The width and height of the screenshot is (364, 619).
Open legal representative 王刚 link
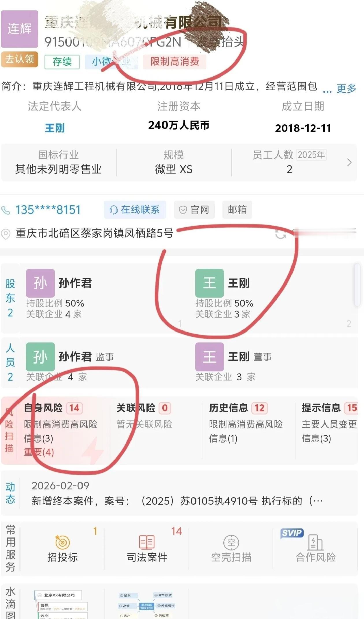[x=55, y=128]
